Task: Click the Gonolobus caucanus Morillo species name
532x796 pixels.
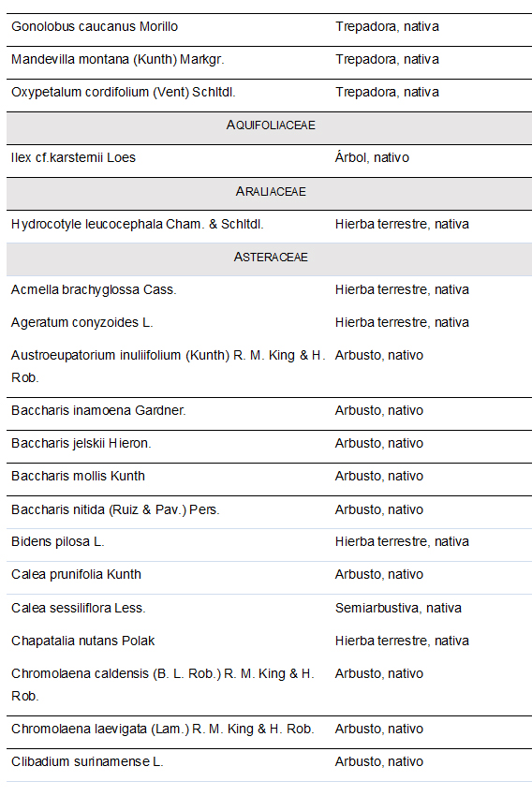Action: (95, 27)
